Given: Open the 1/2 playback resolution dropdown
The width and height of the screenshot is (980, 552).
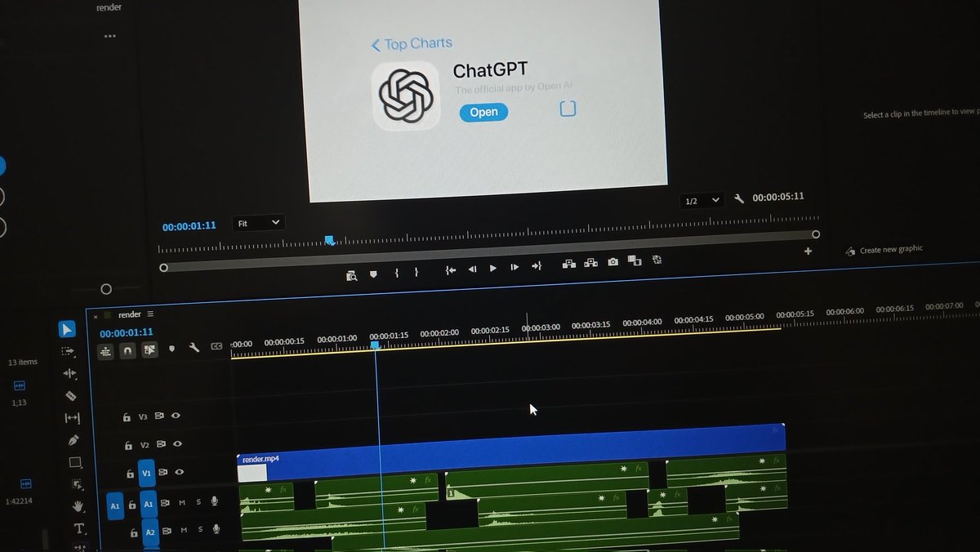Looking at the screenshot, I should (702, 200).
